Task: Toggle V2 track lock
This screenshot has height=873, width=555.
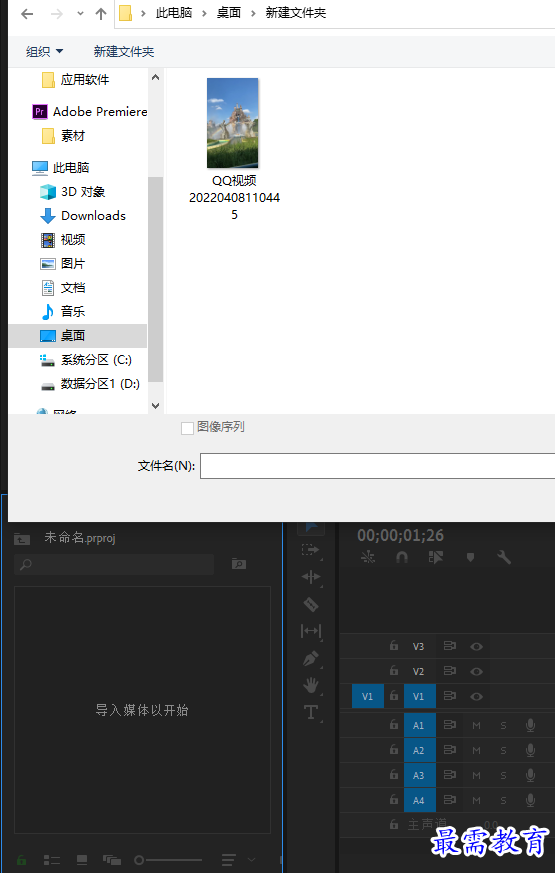Action: coord(394,671)
